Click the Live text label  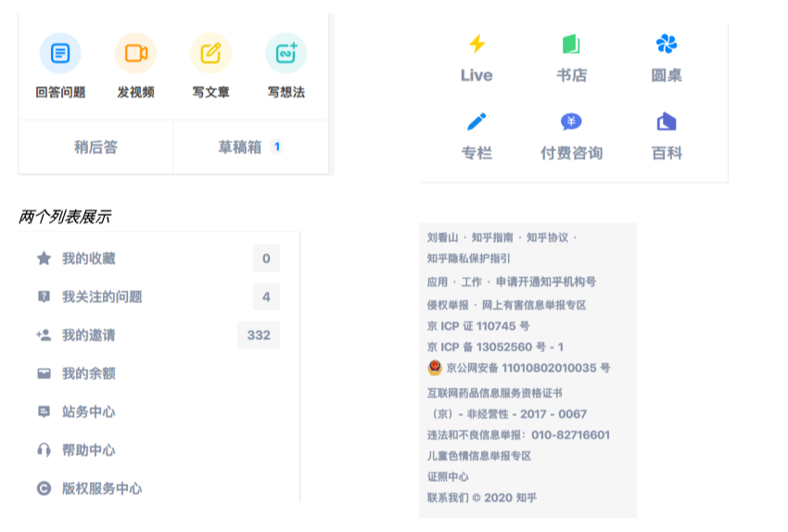coord(477,75)
